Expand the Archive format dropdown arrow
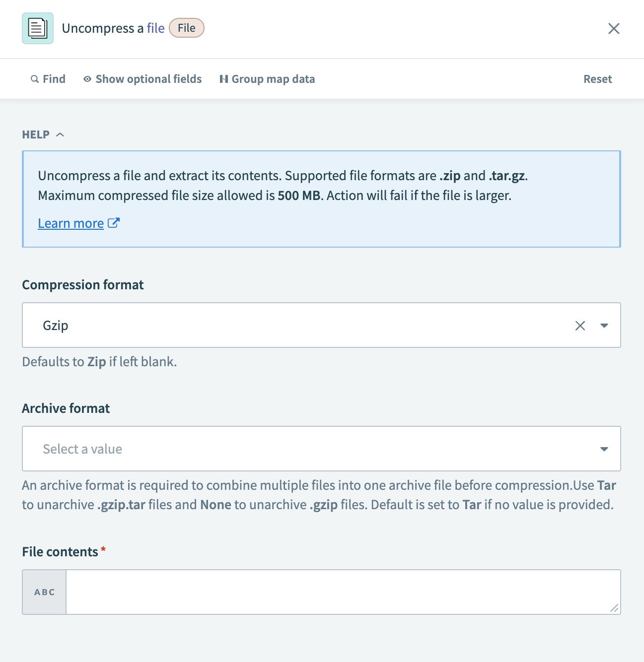The width and height of the screenshot is (644, 662). coord(604,449)
